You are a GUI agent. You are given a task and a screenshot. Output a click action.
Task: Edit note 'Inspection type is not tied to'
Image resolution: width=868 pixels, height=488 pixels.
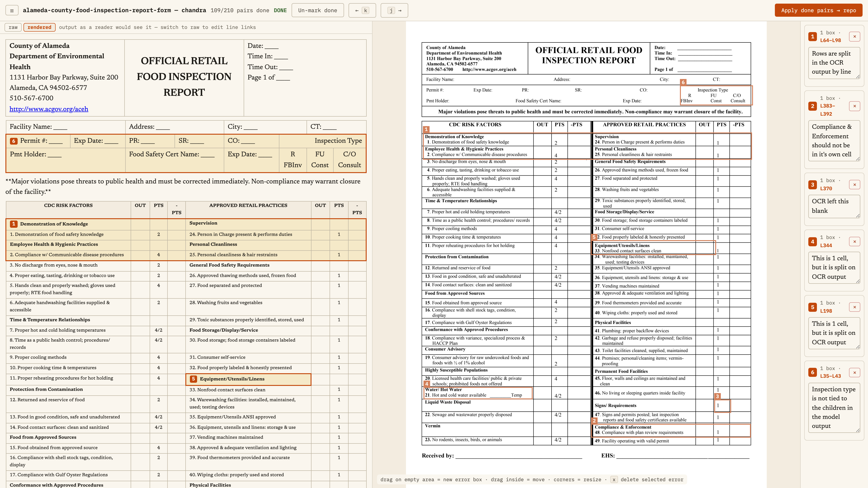(x=834, y=408)
